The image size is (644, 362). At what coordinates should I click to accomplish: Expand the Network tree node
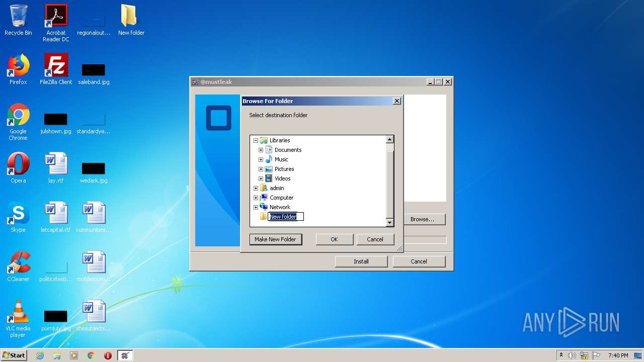point(256,207)
